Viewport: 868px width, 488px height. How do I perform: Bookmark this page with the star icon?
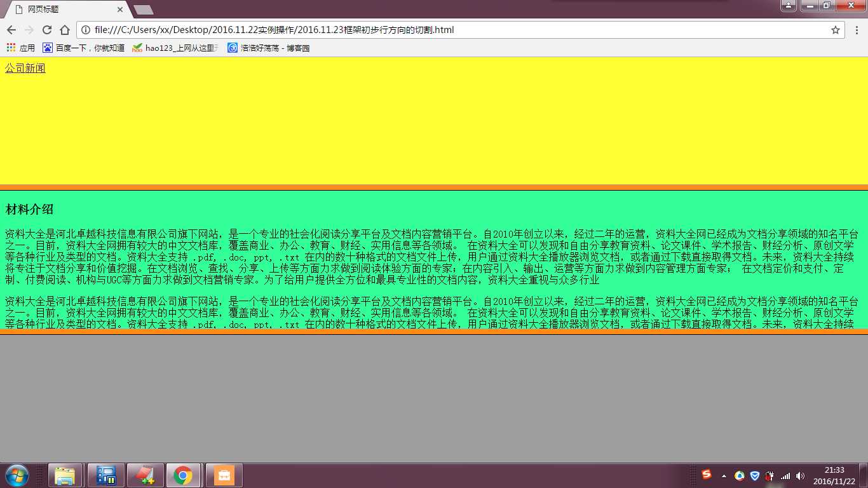click(x=835, y=30)
